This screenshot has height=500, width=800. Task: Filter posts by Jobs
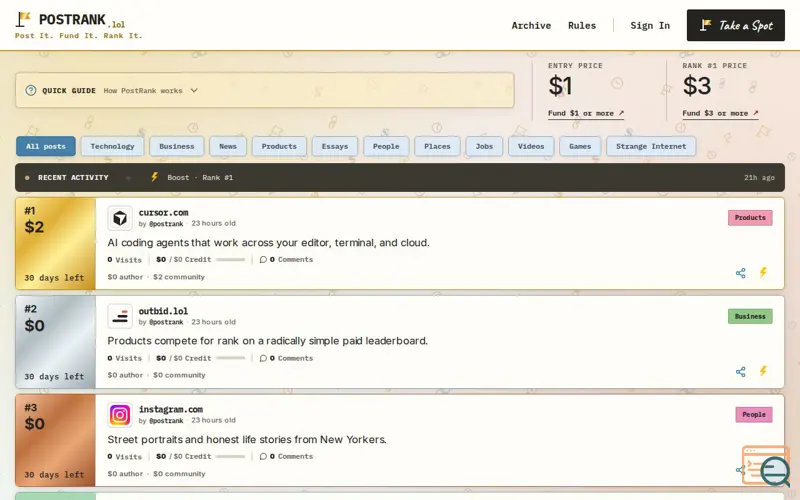point(484,146)
